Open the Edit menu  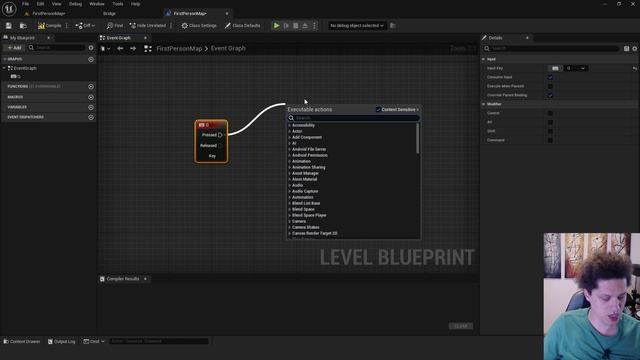[40, 4]
